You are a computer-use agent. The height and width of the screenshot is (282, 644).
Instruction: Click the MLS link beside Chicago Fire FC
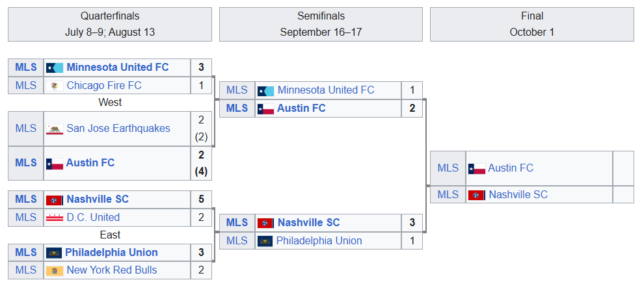point(26,86)
